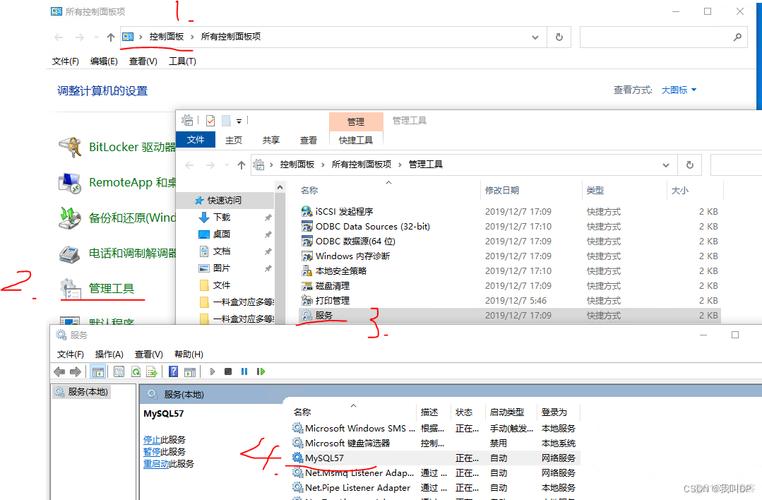This screenshot has height=500, width=762.
Task: Select the MySQL57 service row
Action: click(435, 458)
